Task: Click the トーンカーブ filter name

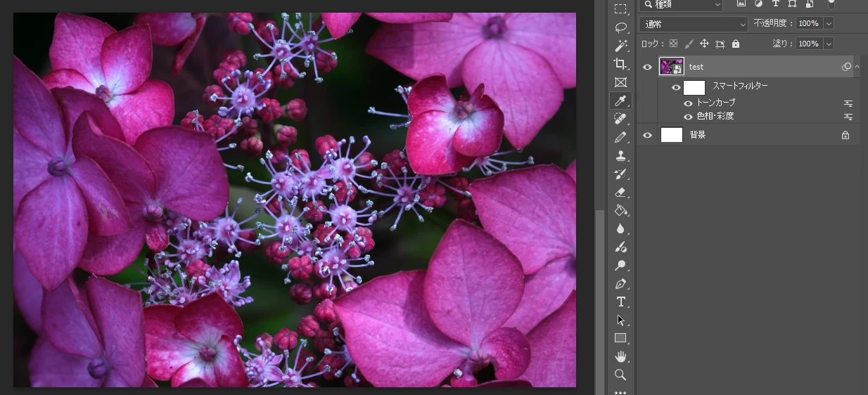Action: [715, 103]
